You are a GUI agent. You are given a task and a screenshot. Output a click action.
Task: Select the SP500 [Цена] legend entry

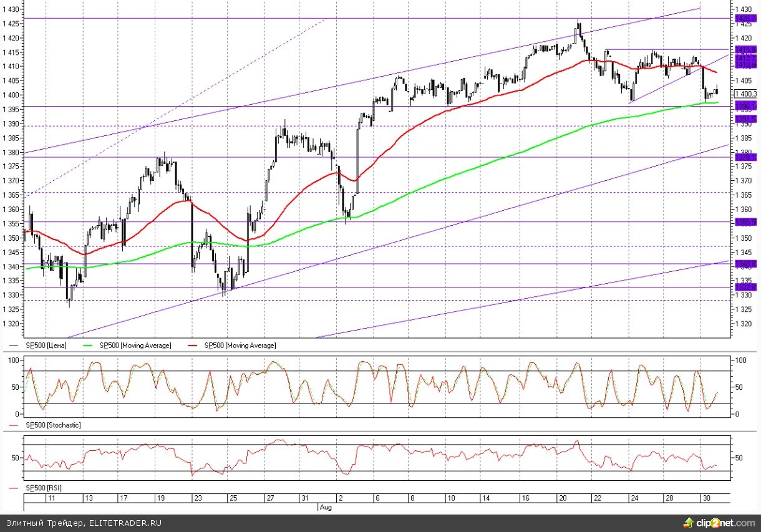click(46, 346)
